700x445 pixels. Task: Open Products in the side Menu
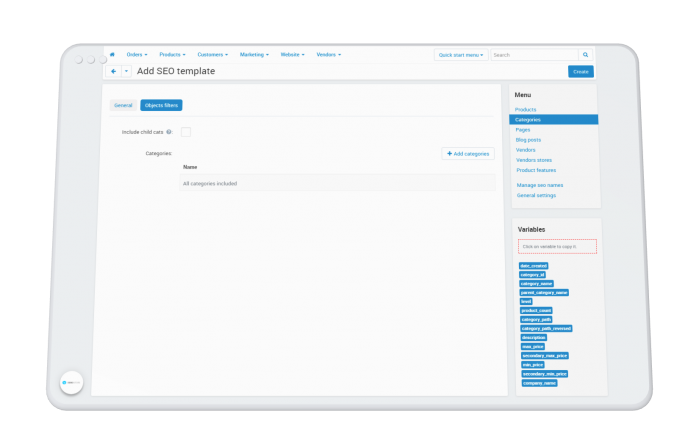(x=525, y=109)
